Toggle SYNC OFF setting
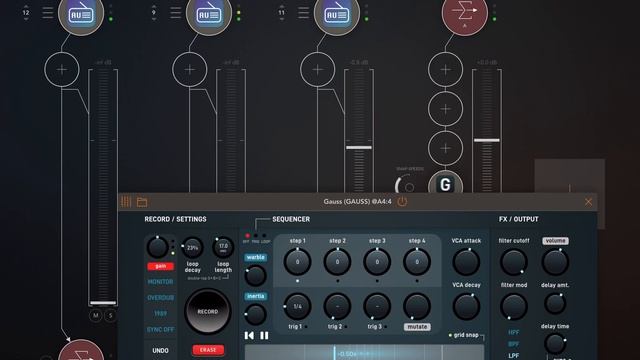Viewport: 640px width, 360px height. (160, 329)
